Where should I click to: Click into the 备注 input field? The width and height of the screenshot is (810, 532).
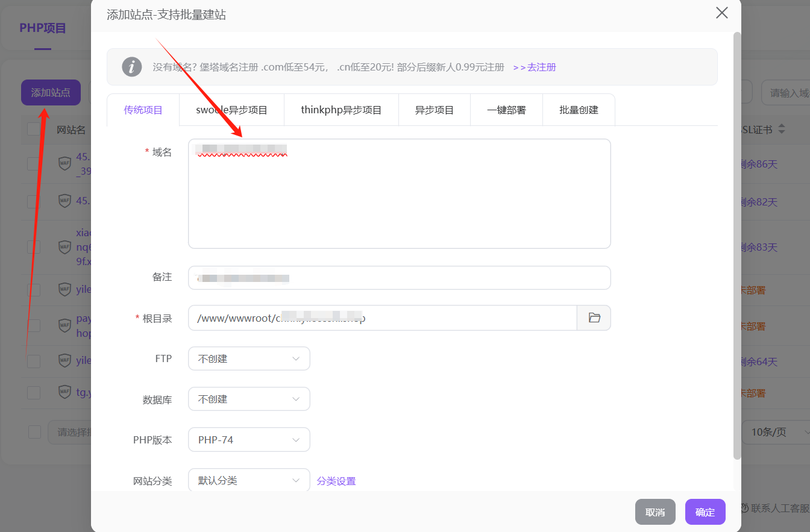(399, 278)
